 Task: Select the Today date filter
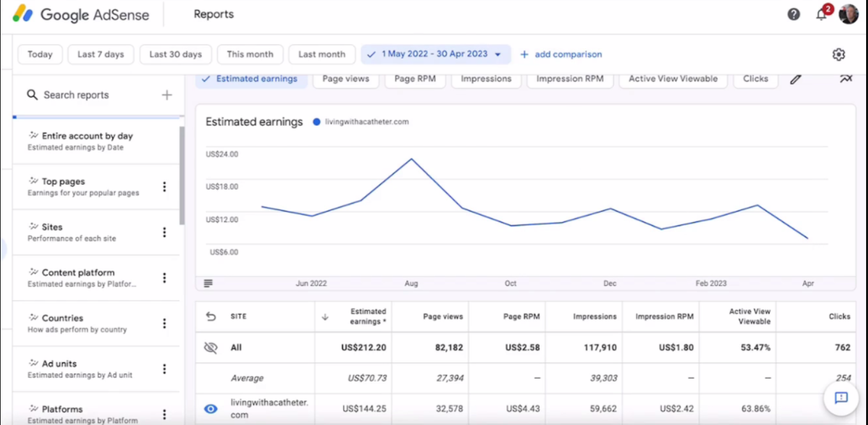[x=40, y=54]
